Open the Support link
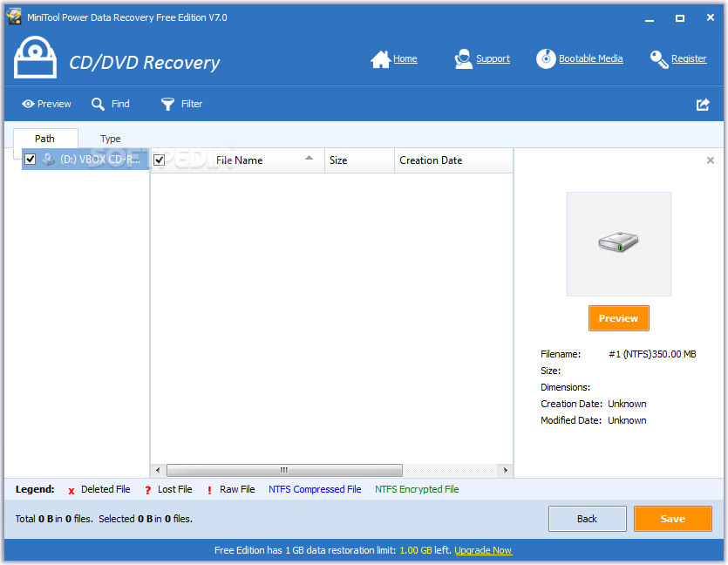 click(x=493, y=59)
